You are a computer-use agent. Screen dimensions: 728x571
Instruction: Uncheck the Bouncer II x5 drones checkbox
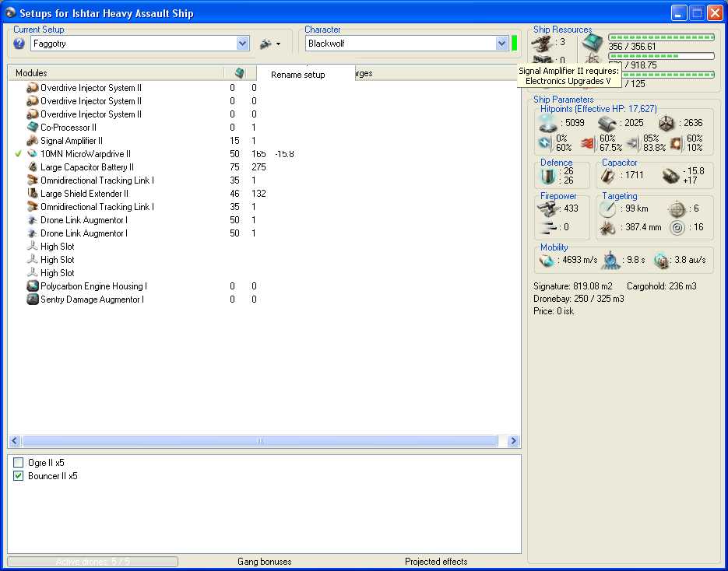point(18,476)
